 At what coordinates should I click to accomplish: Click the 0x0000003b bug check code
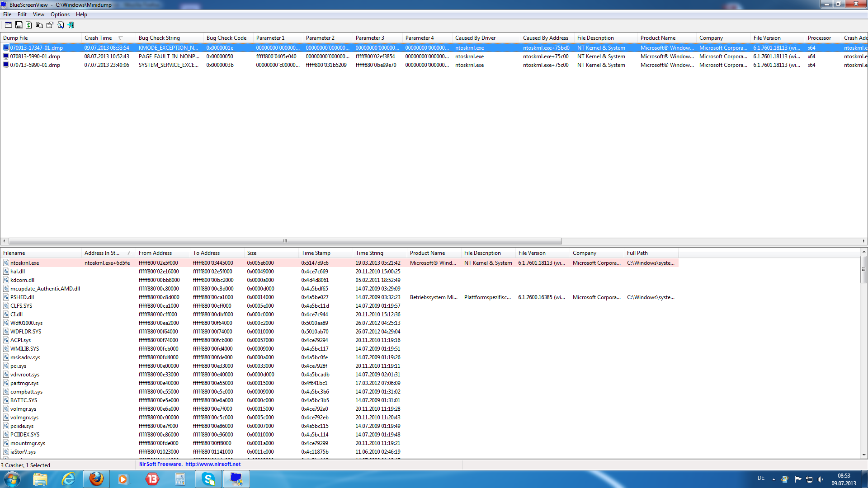(220, 65)
